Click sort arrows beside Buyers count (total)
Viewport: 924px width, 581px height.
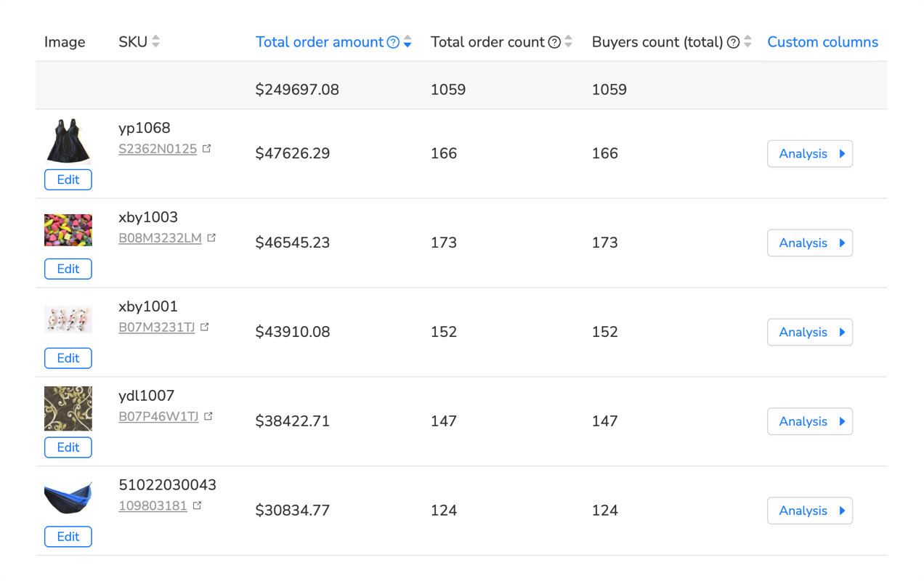[x=748, y=41]
